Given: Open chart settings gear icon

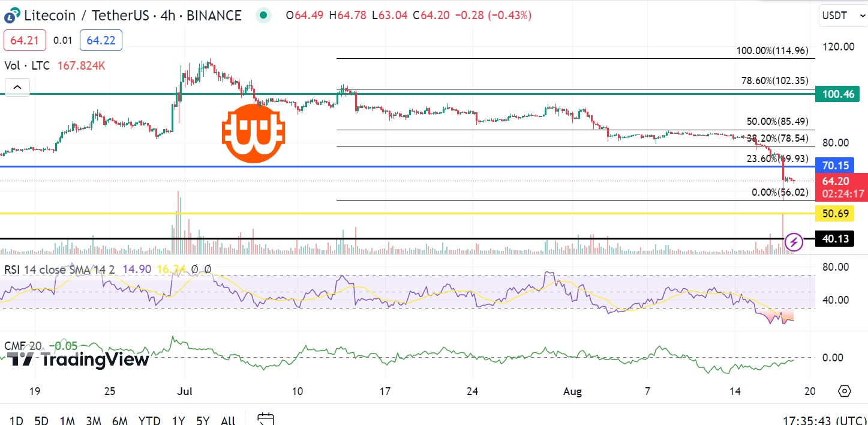Looking at the screenshot, I should (844, 391).
